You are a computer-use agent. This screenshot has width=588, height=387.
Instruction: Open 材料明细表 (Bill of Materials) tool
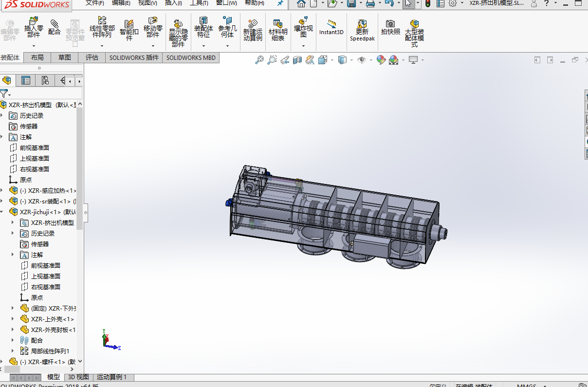tap(278, 30)
